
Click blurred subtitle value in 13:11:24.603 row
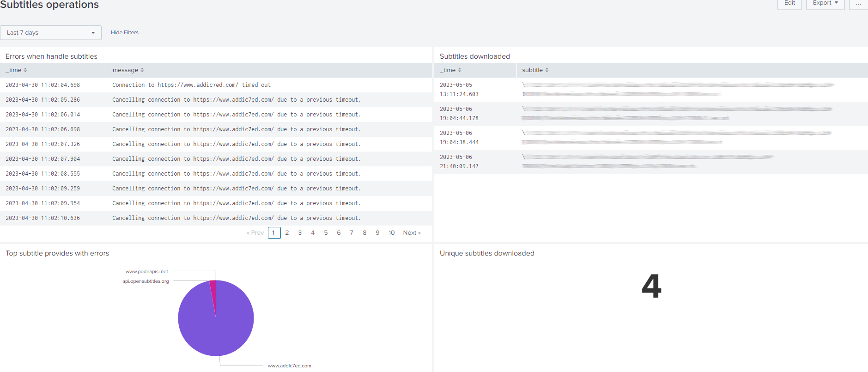(x=678, y=90)
